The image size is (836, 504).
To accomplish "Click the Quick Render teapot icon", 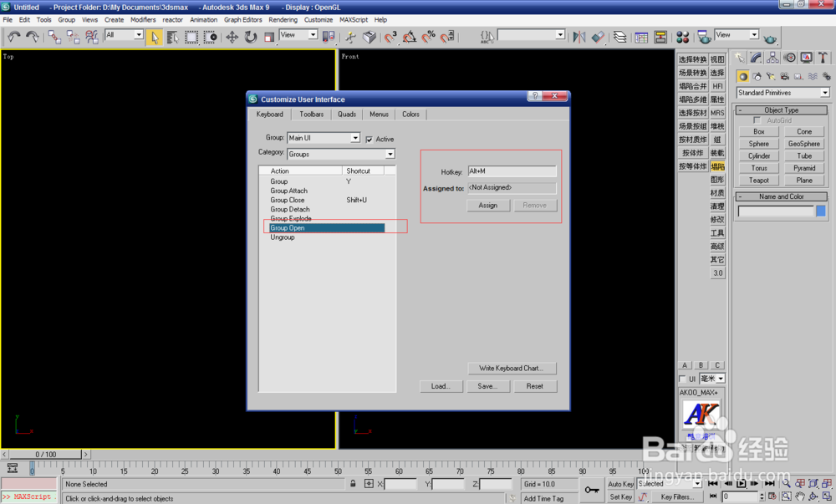I will coord(769,38).
